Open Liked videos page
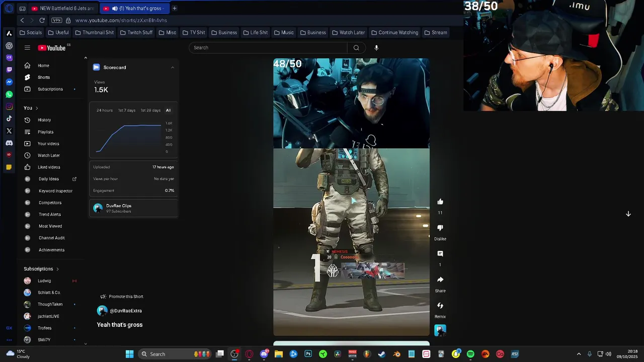The height and width of the screenshot is (362, 644). click(x=49, y=167)
